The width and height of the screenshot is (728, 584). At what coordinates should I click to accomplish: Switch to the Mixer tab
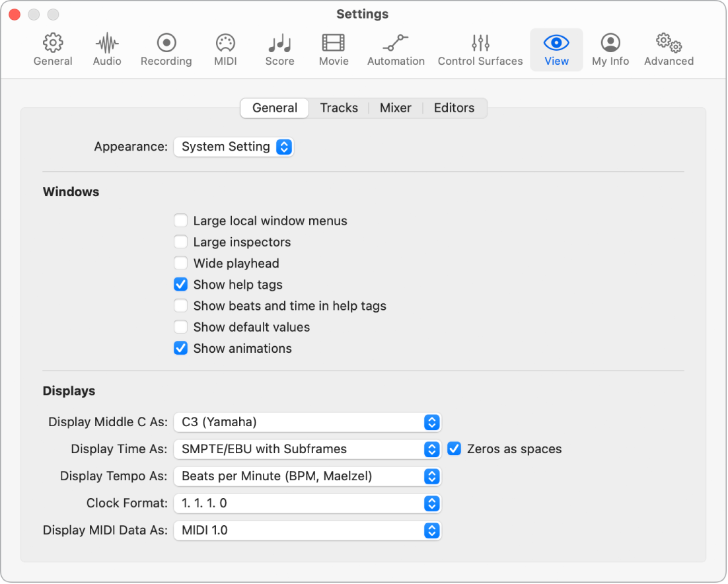[396, 108]
